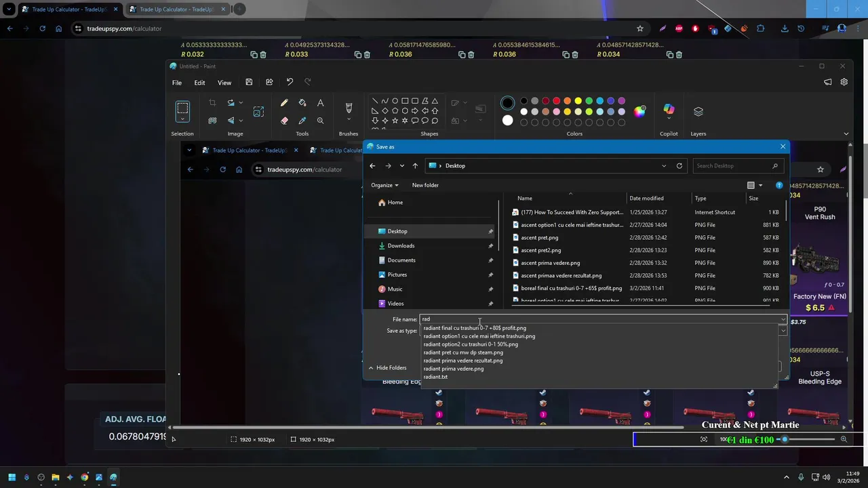Reload the tradeupspy.com browser page

pyautogui.click(x=42, y=28)
